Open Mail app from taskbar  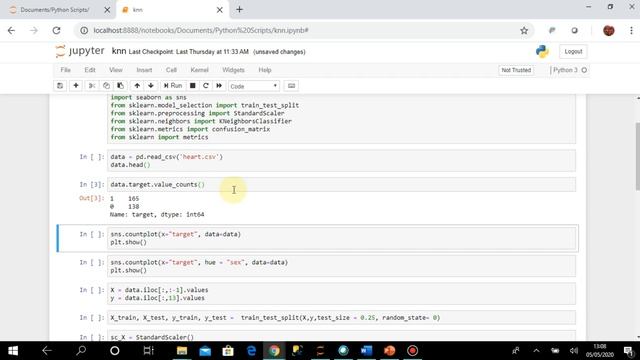pos(205,351)
